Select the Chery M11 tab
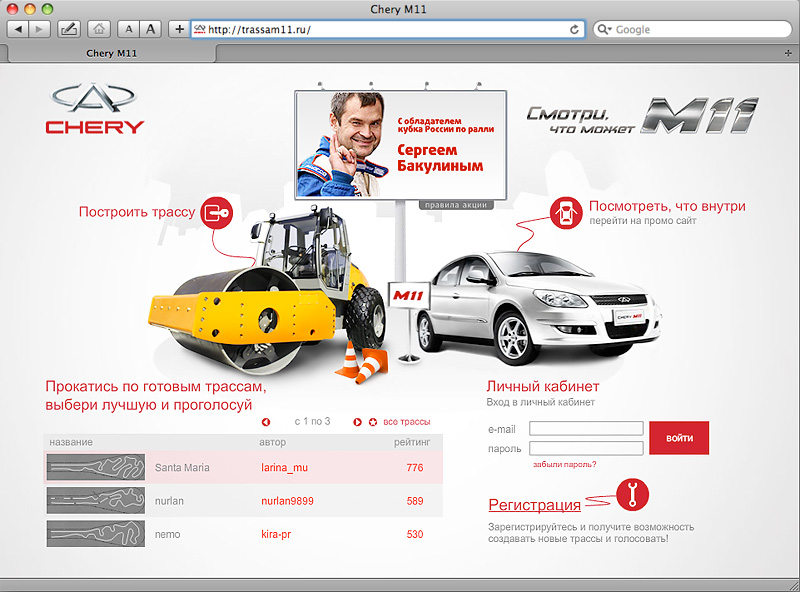Screen dimensions: 800x592 pos(112,53)
